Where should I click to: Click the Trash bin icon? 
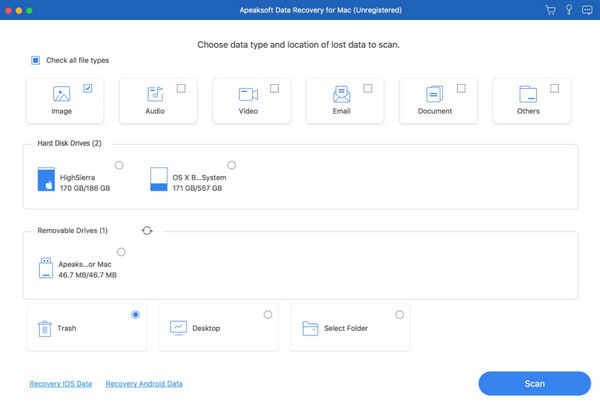tap(45, 328)
